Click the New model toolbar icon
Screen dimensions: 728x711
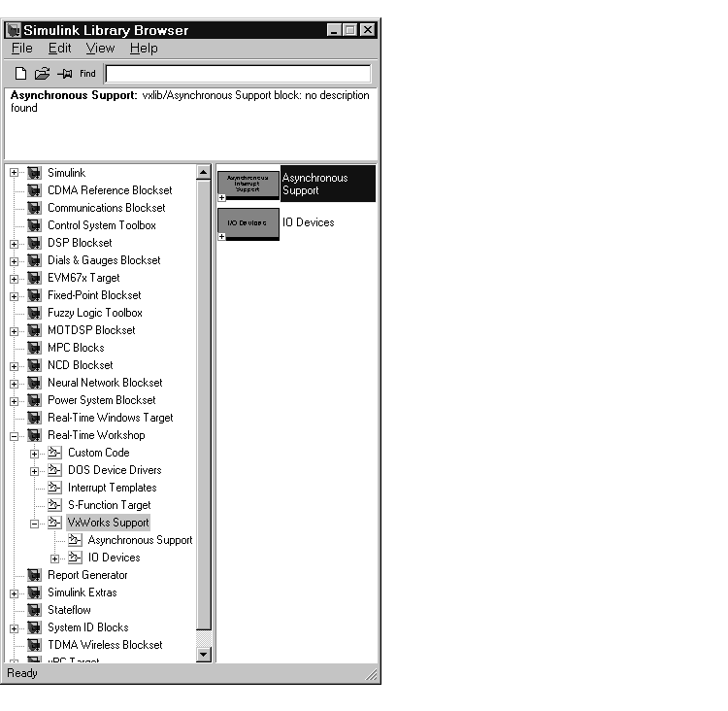[x=21, y=74]
